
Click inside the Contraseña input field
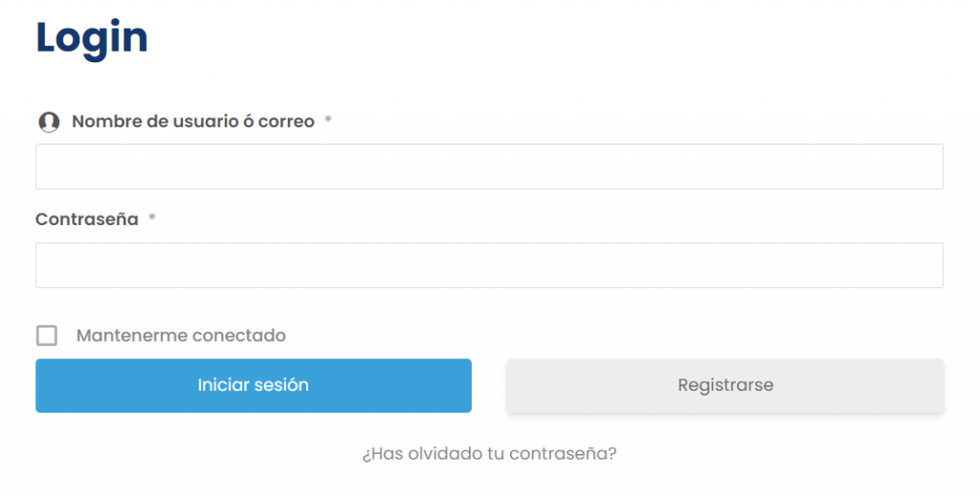tap(489, 265)
